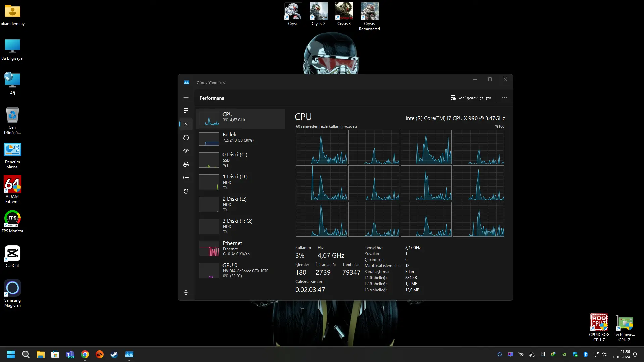This screenshot has height=362, width=644.
Task: Select 2 Diski (E:) HDD entry
Action: 240,204
